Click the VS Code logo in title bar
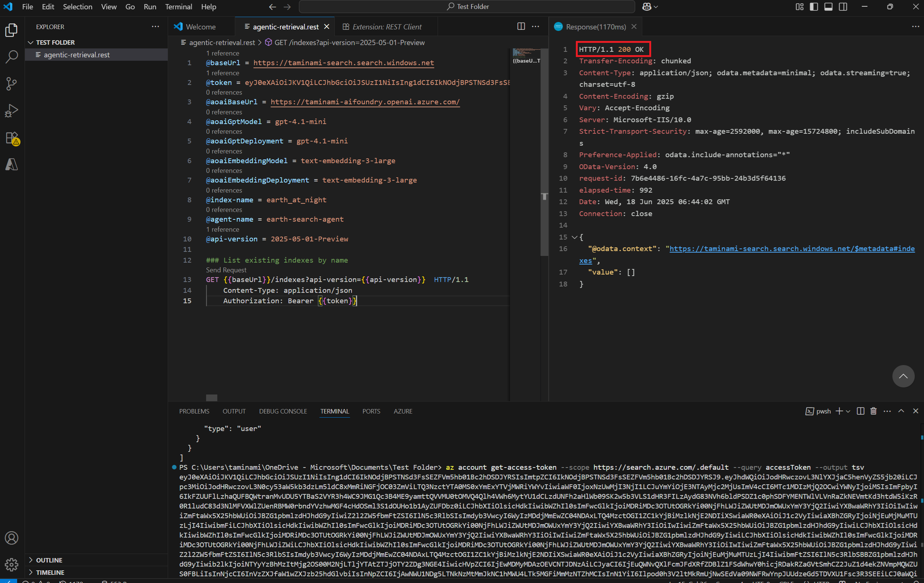The width and height of the screenshot is (924, 583). pyautogui.click(x=8, y=7)
